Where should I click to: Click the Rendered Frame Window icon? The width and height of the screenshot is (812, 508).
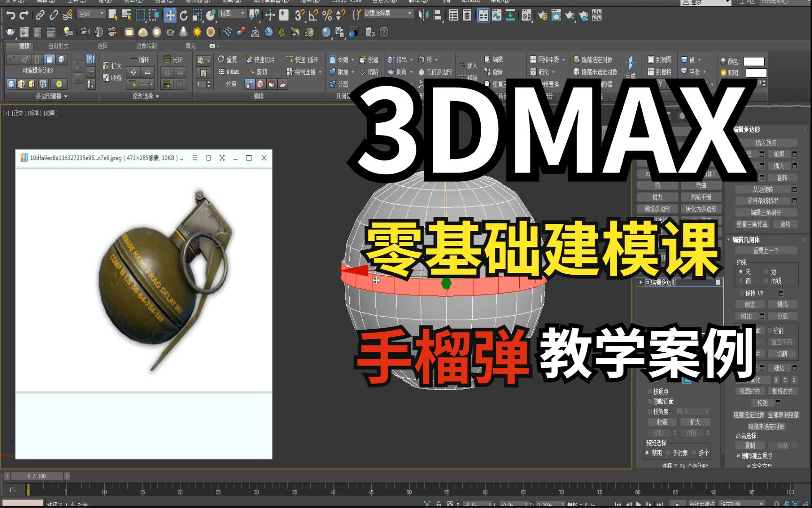[x=556, y=16]
